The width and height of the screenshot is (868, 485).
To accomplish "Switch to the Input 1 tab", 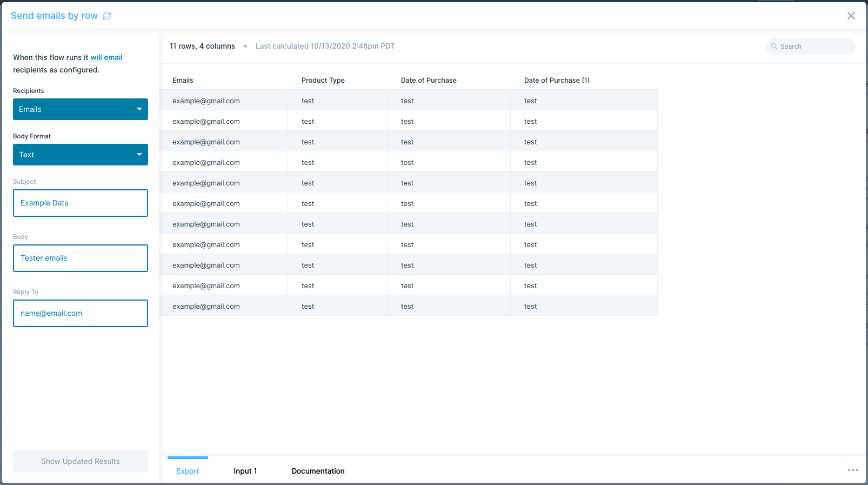I will (245, 471).
